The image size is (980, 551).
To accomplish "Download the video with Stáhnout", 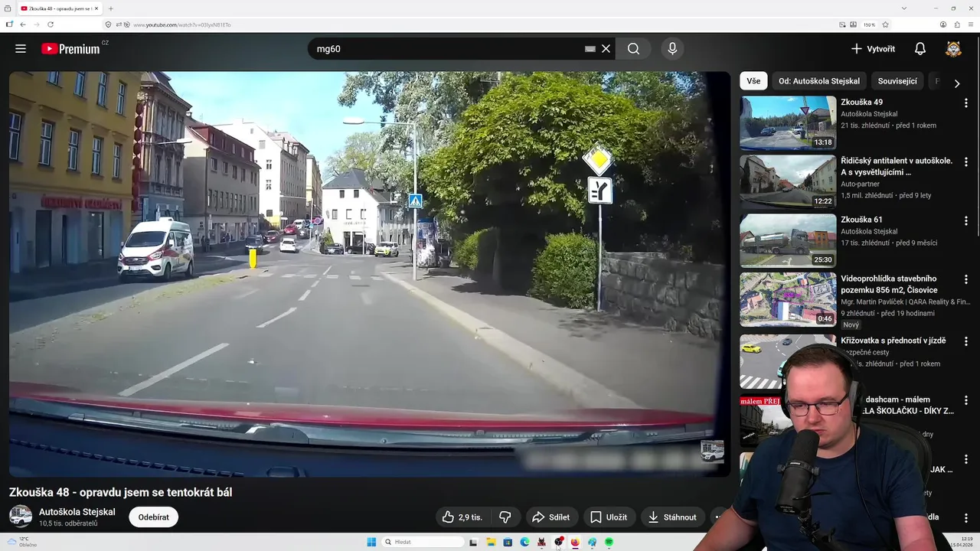I will click(672, 517).
